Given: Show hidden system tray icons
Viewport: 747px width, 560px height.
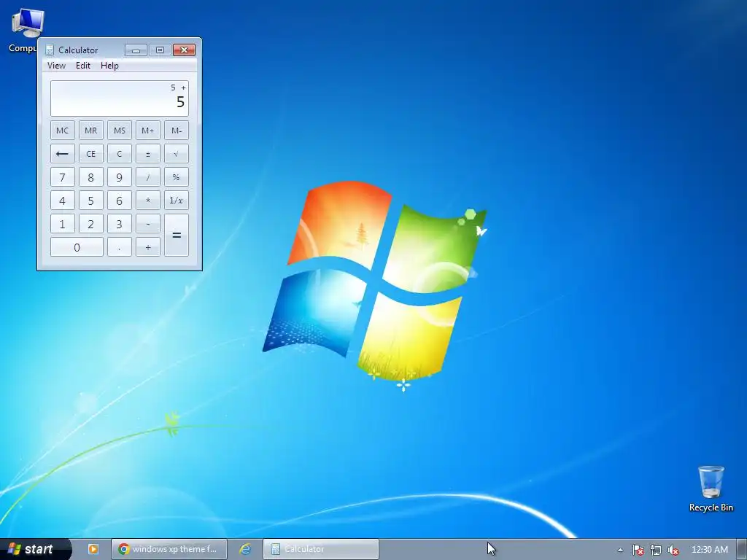Looking at the screenshot, I should (x=620, y=550).
